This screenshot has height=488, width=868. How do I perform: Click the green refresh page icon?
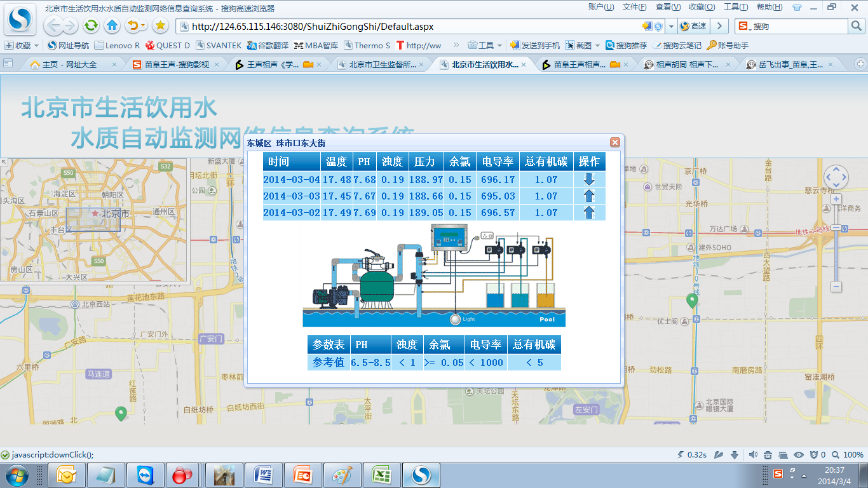coord(92,25)
